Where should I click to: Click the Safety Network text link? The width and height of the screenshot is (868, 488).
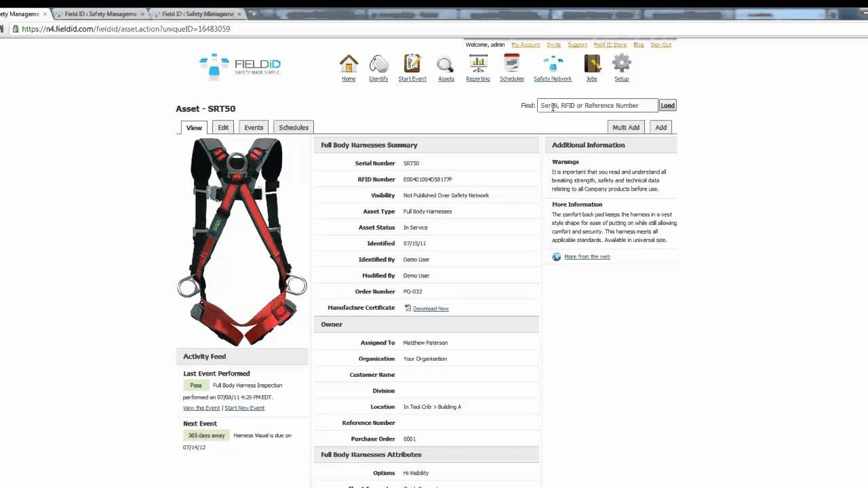click(x=553, y=79)
